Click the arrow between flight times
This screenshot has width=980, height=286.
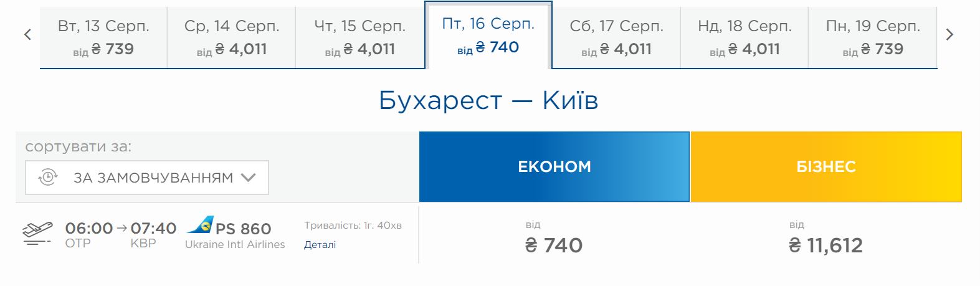coord(121,228)
